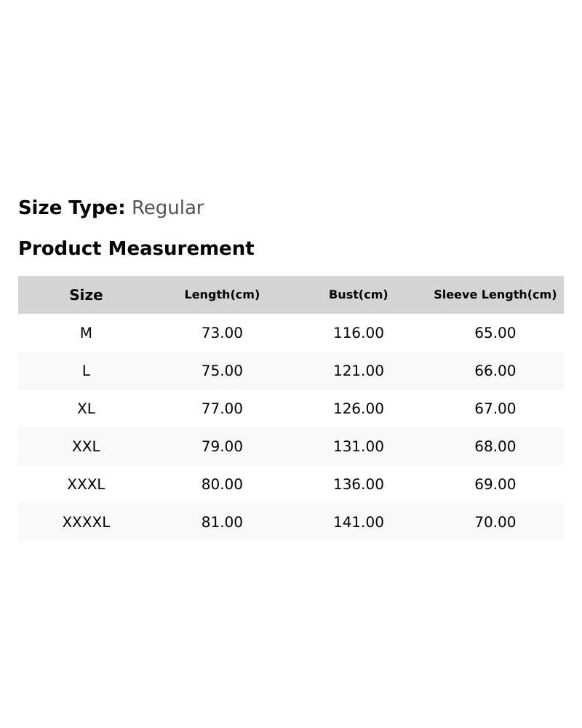Select the Sleeve Length(cm) header

click(495, 294)
